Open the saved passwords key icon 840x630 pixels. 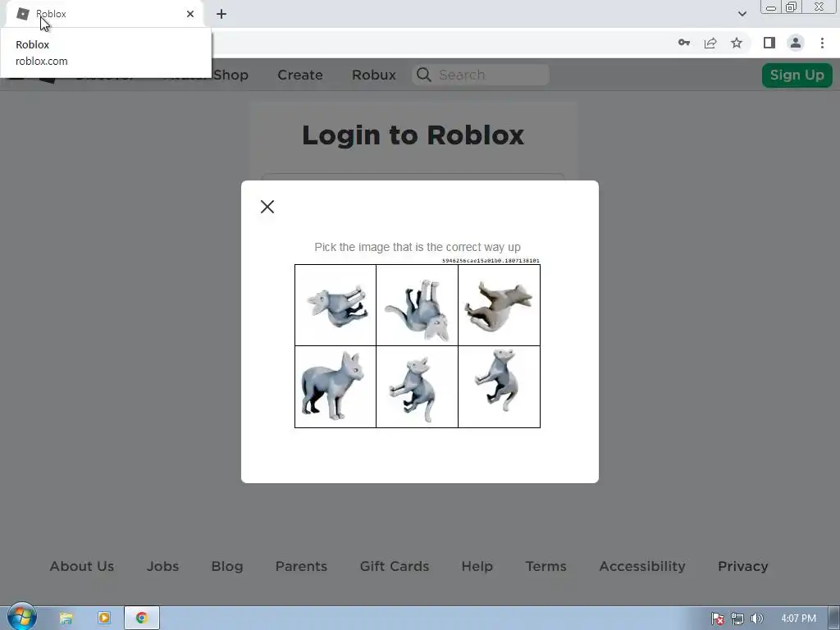(x=684, y=43)
